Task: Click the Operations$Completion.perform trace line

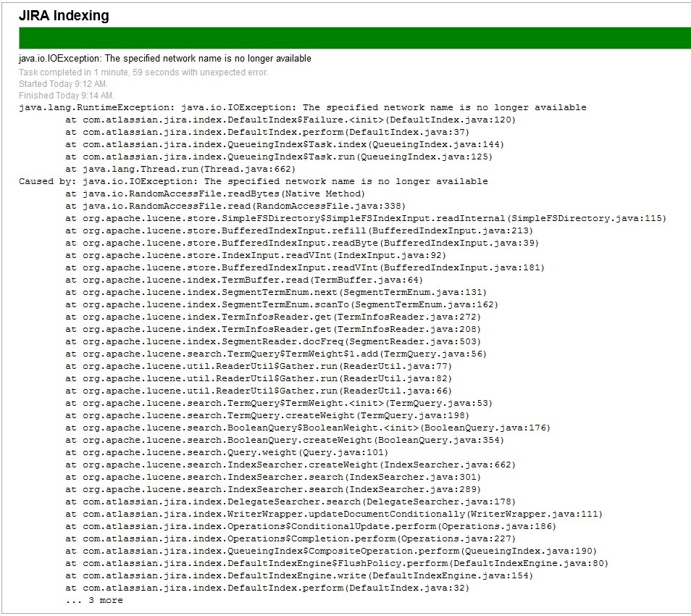Action: click(290, 539)
